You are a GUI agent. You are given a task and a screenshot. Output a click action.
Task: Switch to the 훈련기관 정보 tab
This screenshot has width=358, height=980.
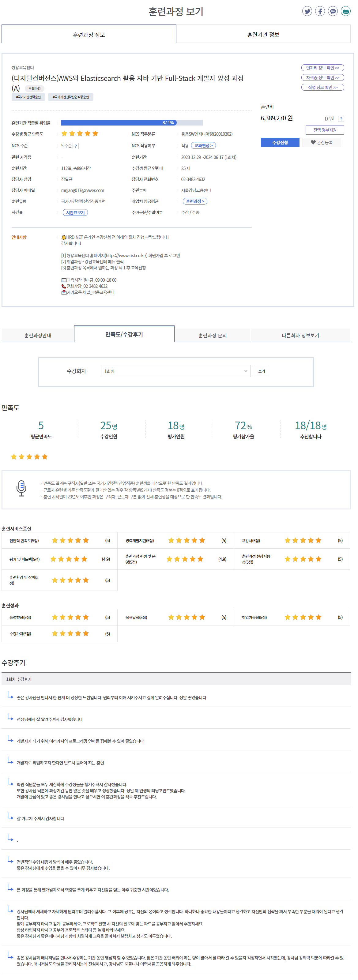tap(263, 35)
